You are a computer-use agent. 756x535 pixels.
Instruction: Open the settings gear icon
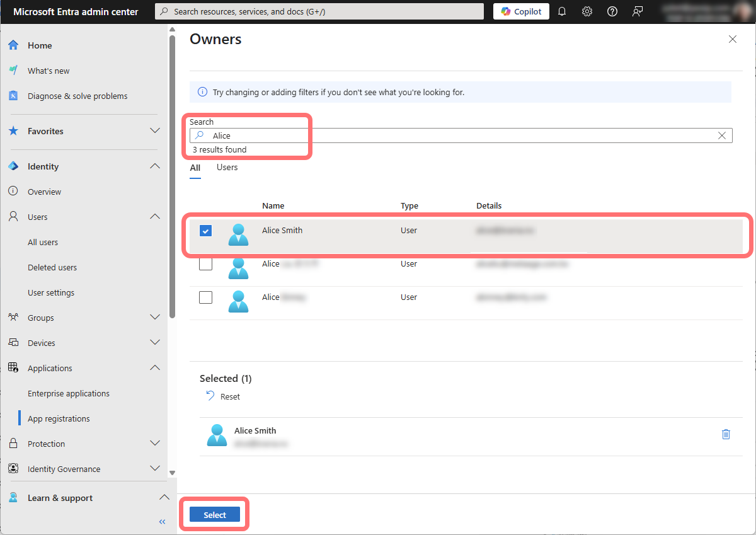click(587, 11)
